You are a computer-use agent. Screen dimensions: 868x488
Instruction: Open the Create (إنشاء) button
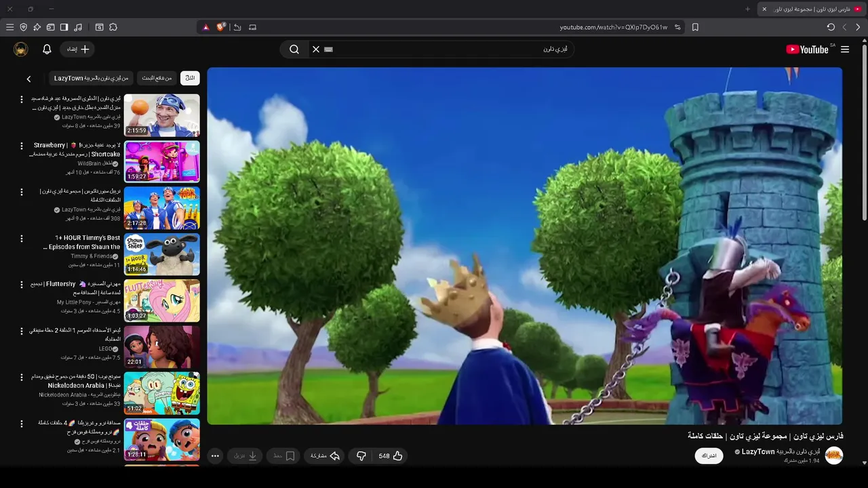[77, 49]
